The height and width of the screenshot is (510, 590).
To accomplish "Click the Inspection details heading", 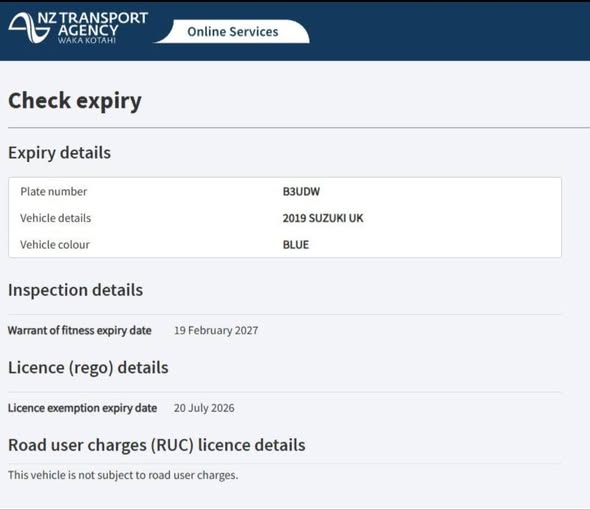I will point(76,290).
